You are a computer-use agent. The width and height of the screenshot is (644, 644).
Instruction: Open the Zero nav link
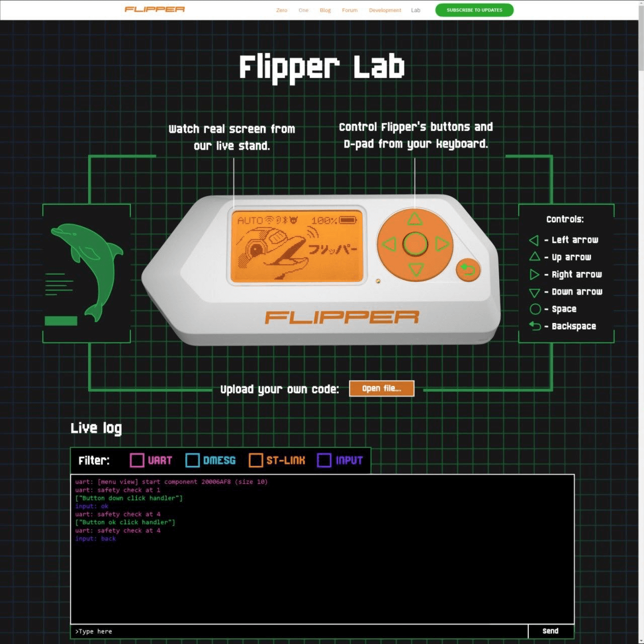pos(282,10)
